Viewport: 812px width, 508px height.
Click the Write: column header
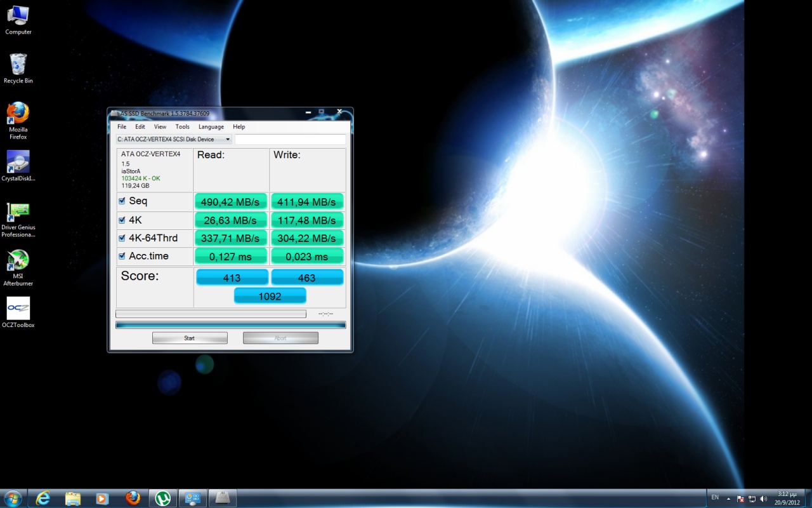coord(287,155)
